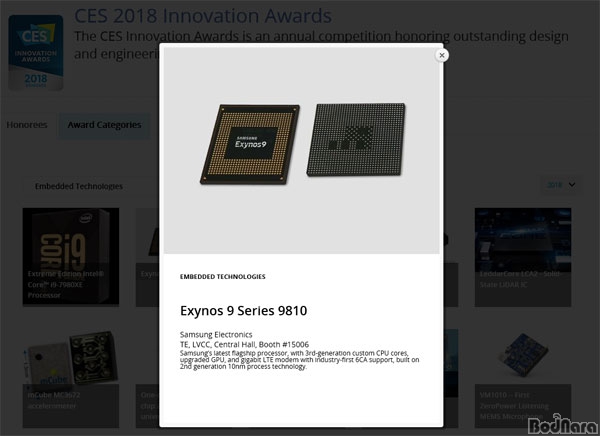Open the Intel Core i9-7980XE processor card
Viewport: 600px width, 436px height.
pyautogui.click(x=71, y=257)
